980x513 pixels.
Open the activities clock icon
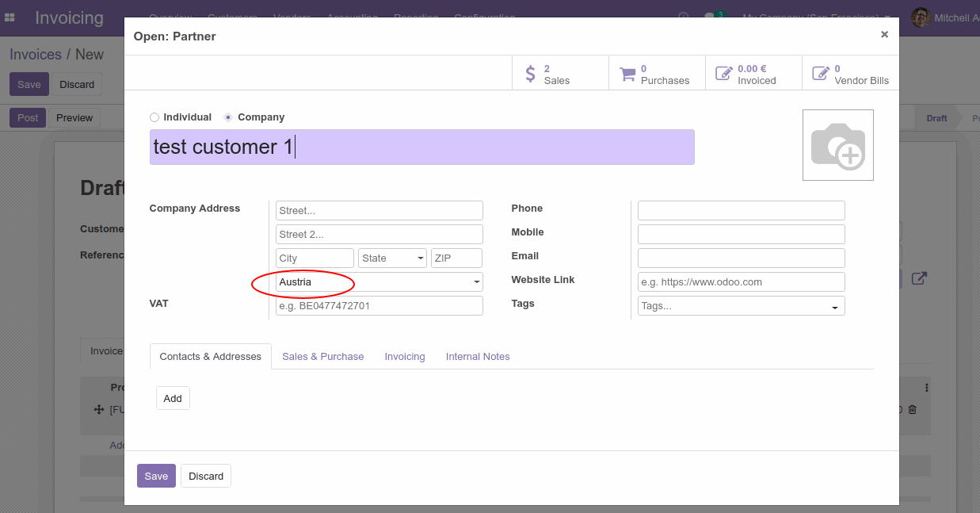pos(684,17)
